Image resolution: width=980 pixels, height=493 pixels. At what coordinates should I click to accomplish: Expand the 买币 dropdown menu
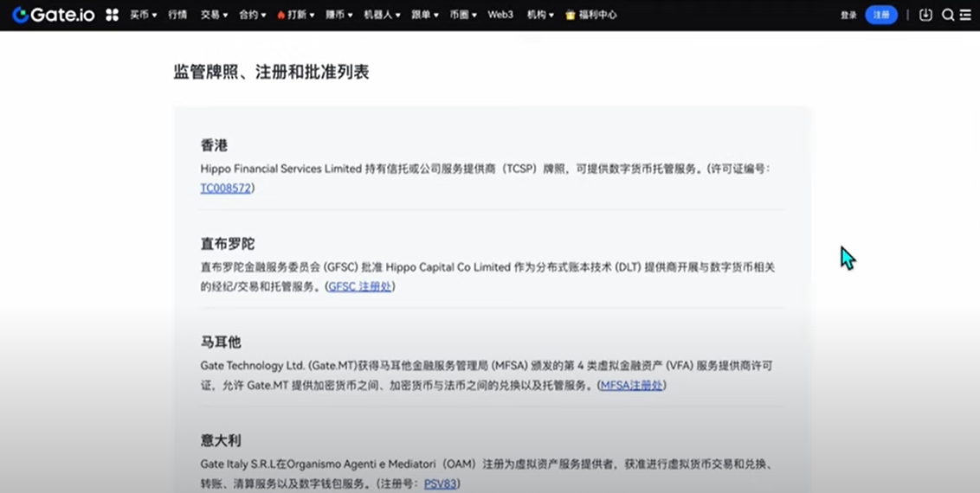tap(143, 15)
